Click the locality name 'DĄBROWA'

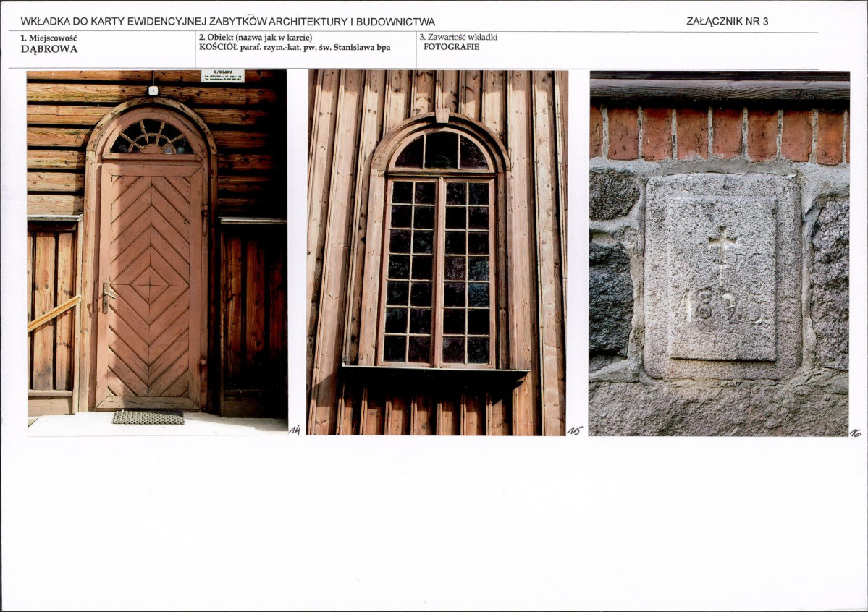click(x=49, y=48)
